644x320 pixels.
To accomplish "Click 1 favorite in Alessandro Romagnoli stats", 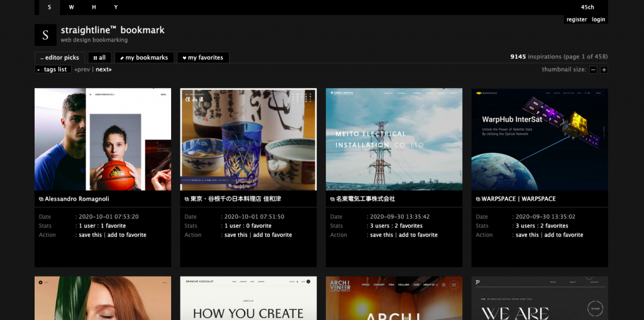I will point(113,226).
